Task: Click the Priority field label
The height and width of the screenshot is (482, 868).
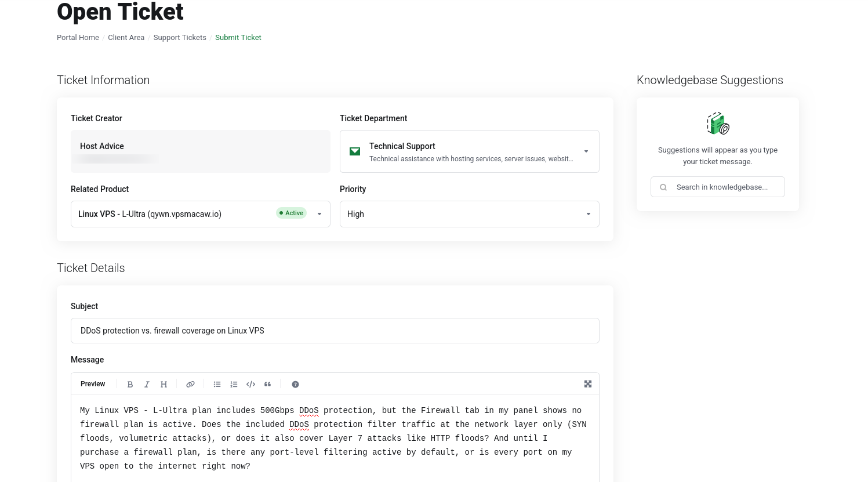Action: pyautogui.click(x=353, y=189)
